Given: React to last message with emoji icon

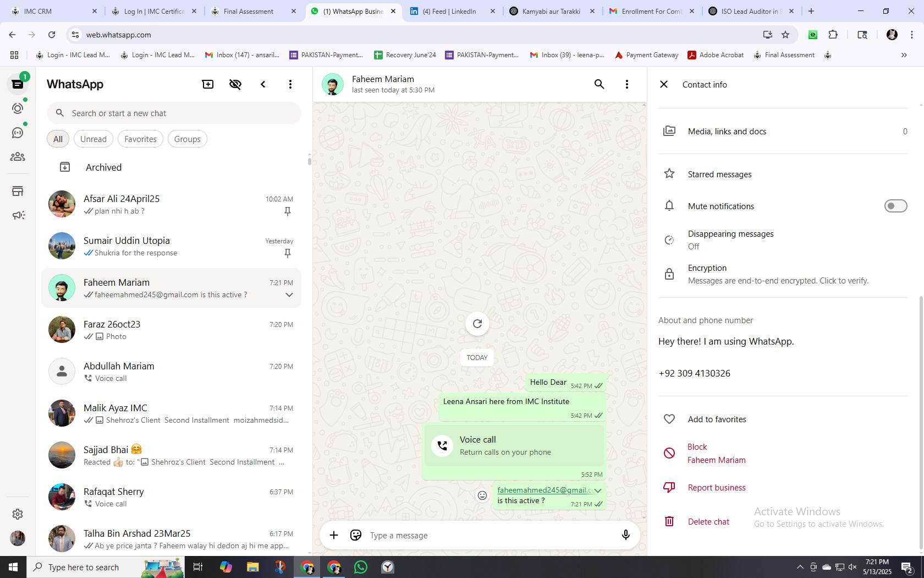Looking at the screenshot, I should 482,495.
